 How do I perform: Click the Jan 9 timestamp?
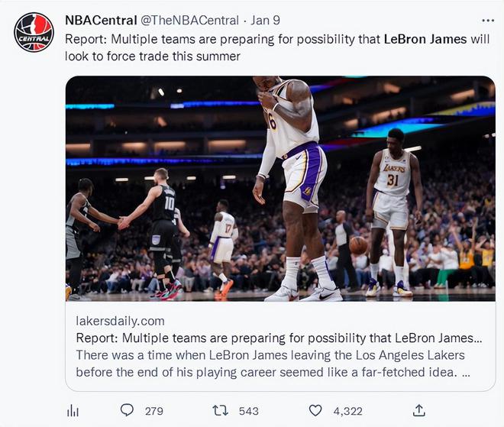(x=265, y=21)
